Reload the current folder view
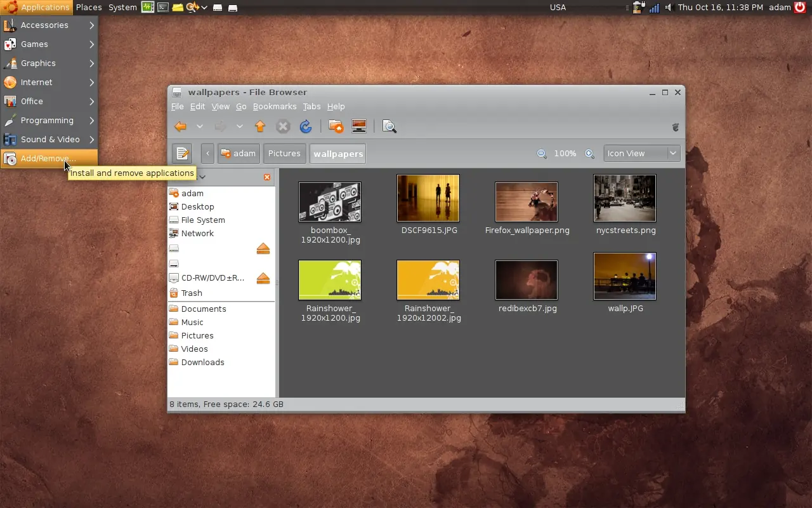The height and width of the screenshot is (508, 812). (x=306, y=126)
